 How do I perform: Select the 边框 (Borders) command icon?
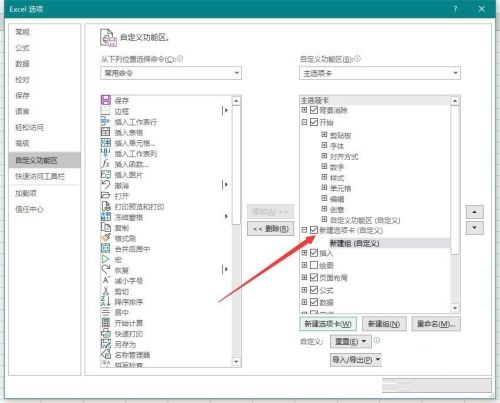pos(106,111)
